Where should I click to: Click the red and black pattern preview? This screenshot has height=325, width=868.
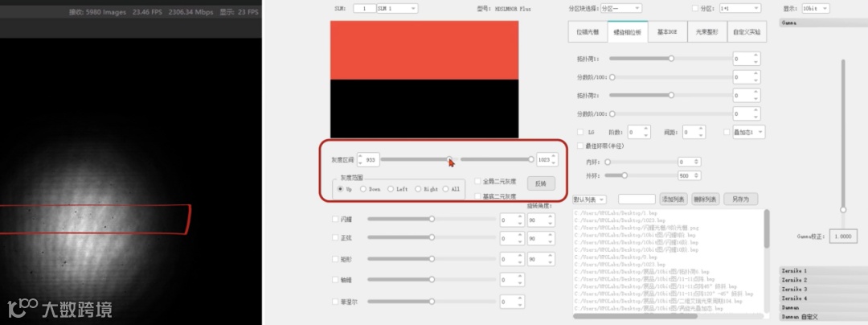(x=424, y=79)
